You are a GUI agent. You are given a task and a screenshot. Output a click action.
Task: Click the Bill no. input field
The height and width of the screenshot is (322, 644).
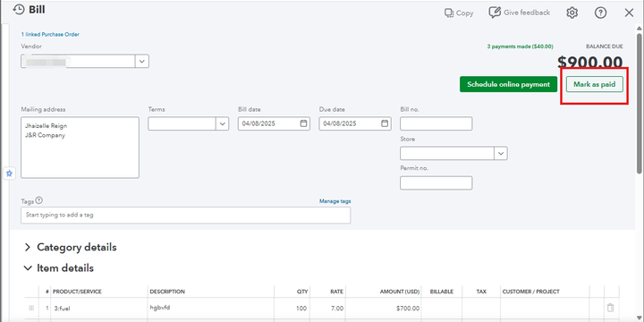pyautogui.click(x=436, y=123)
